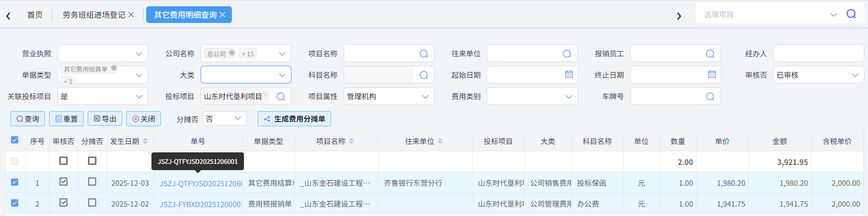Screen dimensions: 868x216
Task: Expand the 审核否 dropdown
Action: click(x=855, y=75)
